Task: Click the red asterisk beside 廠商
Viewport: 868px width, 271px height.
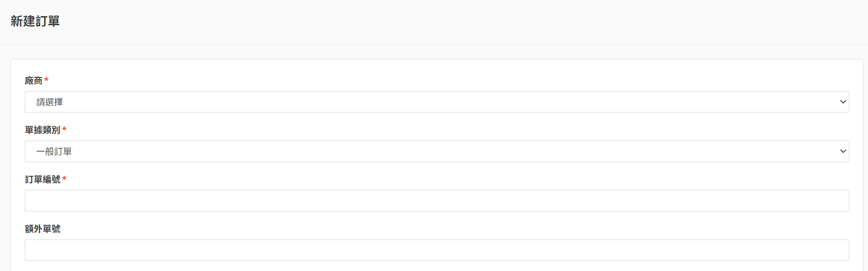Action: pos(47,80)
